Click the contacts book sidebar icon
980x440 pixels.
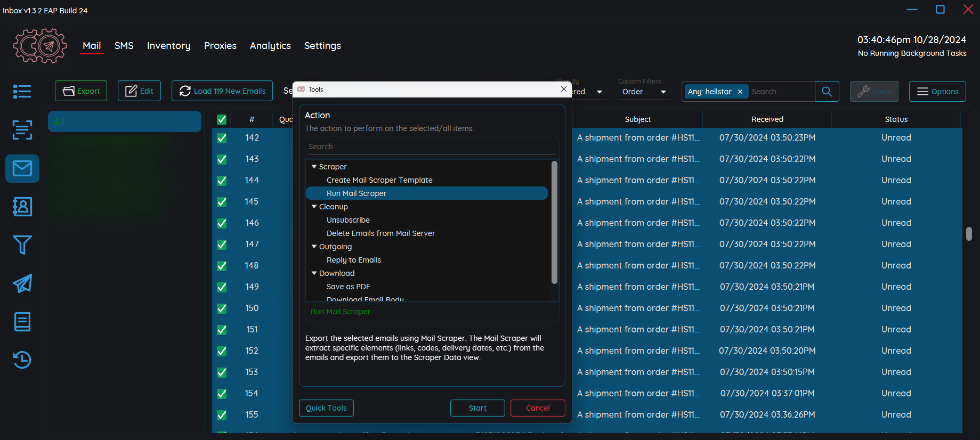22,207
